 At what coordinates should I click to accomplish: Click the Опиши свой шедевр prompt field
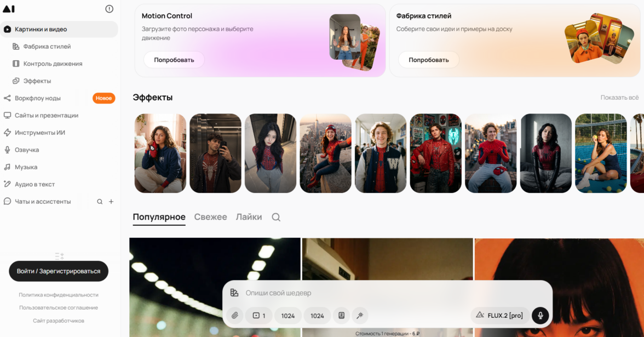click(x=386, y=293)
